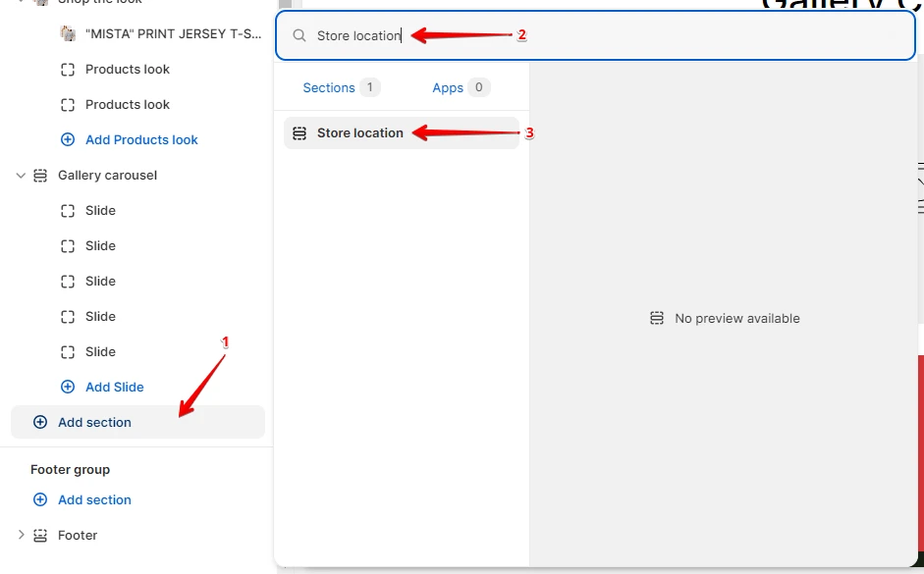This screenshot has width=924, height=574.
Task: Click the Footer section icon
Action: 40,536
